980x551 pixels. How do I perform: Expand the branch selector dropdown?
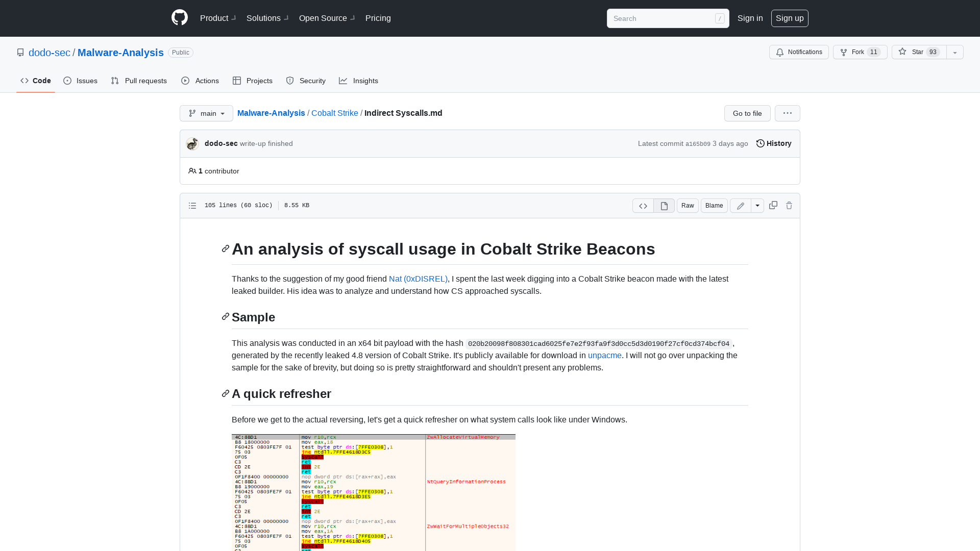206,113
